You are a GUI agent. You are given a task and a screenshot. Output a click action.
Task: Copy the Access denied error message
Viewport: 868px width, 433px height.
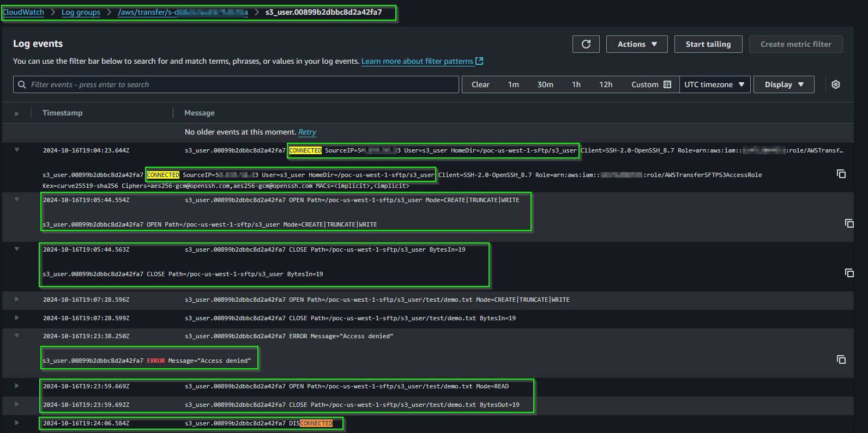point(841,359)
